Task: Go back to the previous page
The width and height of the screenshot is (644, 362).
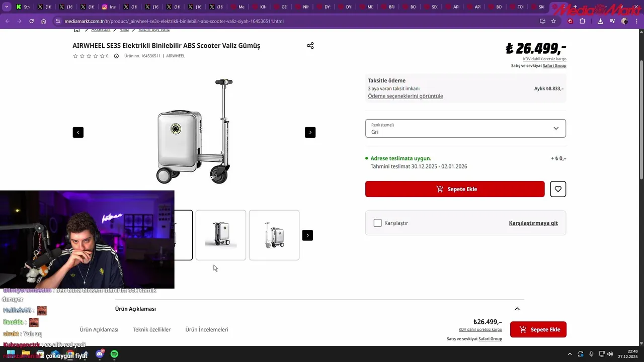Action: click(7, 21)
